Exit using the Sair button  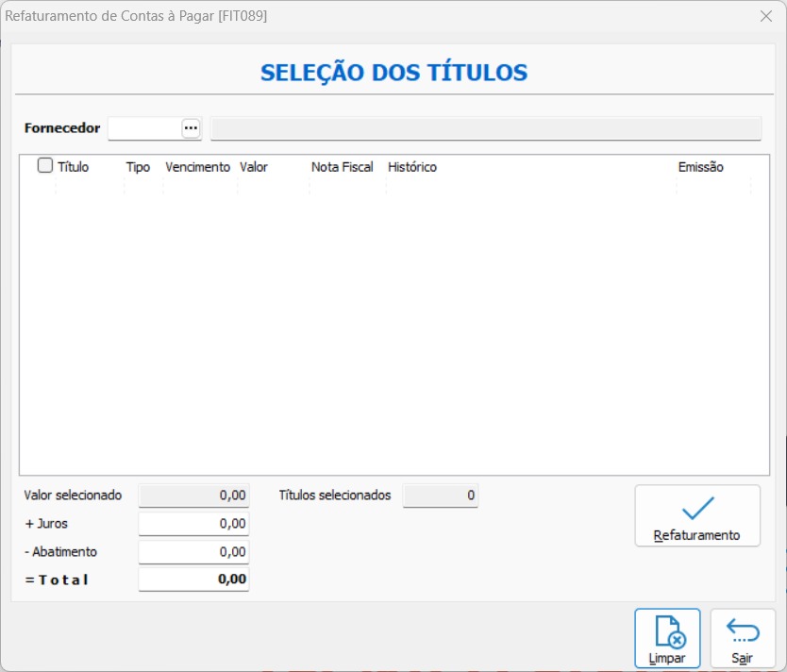coord(743,639)
